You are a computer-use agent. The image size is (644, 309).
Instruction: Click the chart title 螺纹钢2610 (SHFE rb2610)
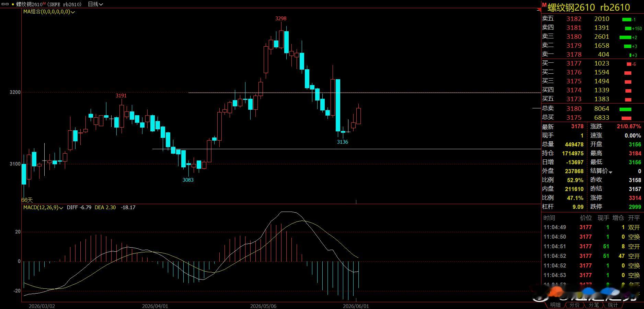[x=49, y=4]
